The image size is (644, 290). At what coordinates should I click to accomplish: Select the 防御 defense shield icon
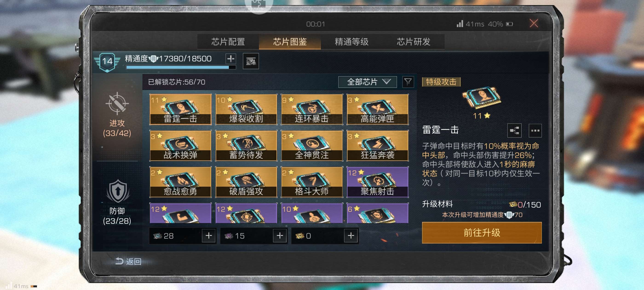(118, 191)
